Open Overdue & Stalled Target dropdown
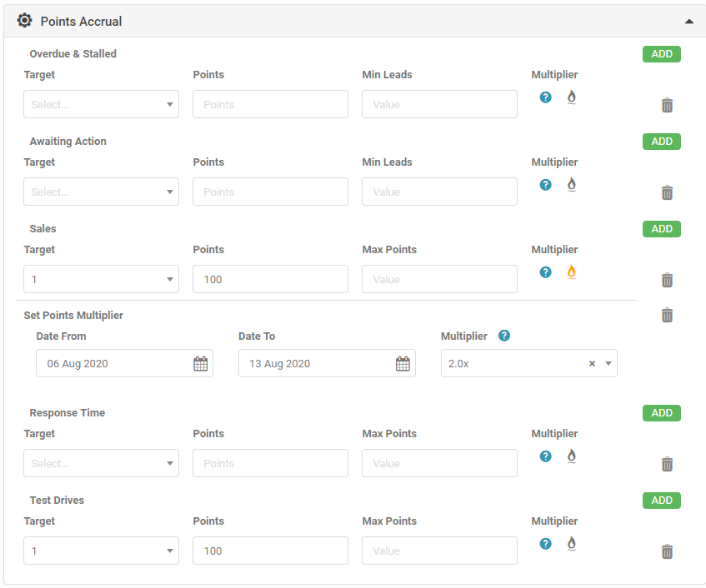The image size is (706, 588). 101,105
